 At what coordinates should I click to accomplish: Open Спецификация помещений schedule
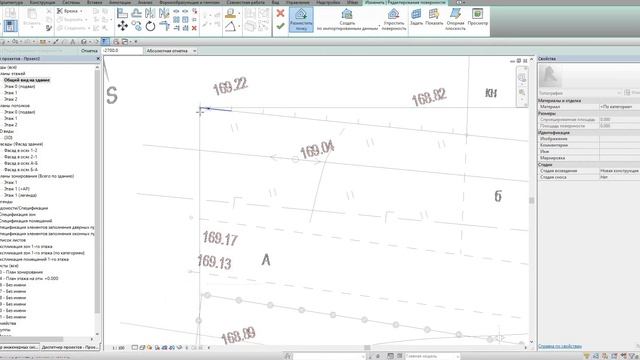26,221
